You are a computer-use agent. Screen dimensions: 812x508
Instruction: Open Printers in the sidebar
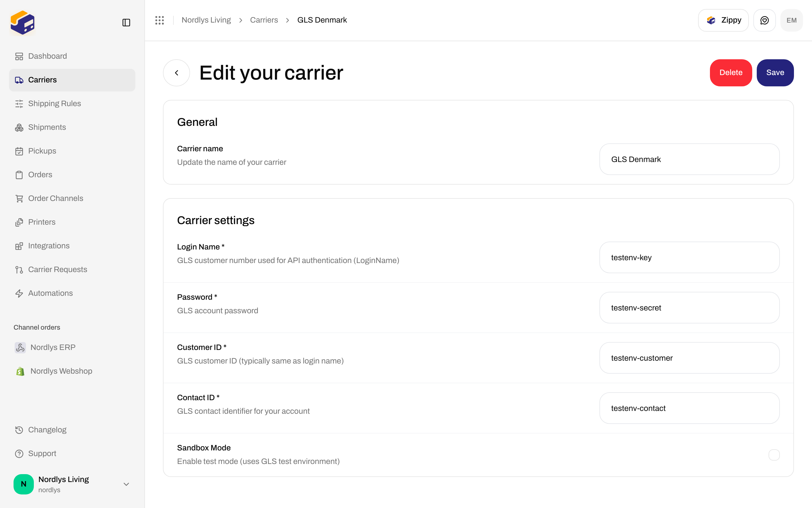coord(72,222)
